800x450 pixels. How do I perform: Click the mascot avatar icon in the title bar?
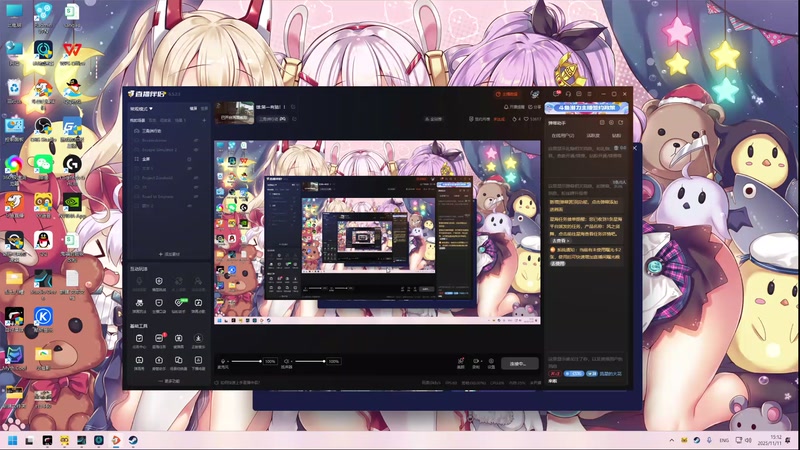click(535, 94)
